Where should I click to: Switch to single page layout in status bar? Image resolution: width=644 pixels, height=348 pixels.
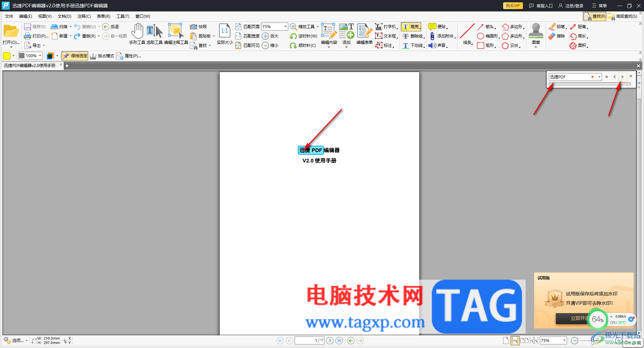click(x=506, y=341)
